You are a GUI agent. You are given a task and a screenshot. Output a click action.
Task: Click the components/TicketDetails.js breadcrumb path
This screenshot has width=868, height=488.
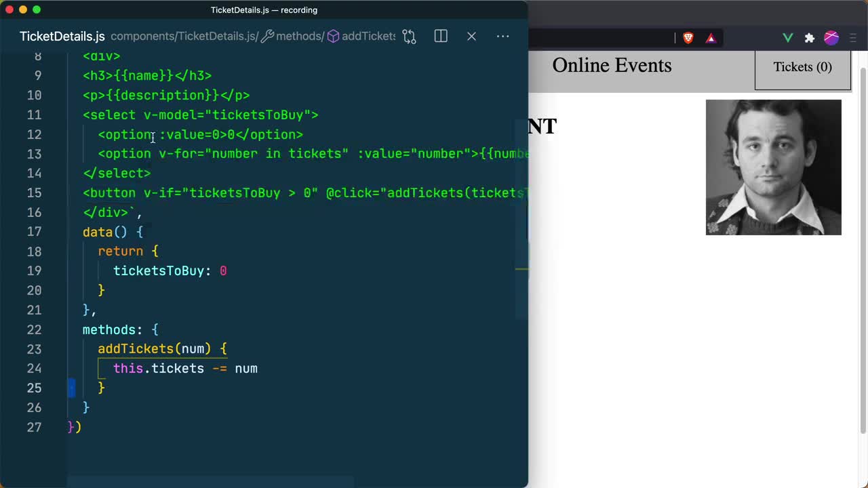coord(183,37)
